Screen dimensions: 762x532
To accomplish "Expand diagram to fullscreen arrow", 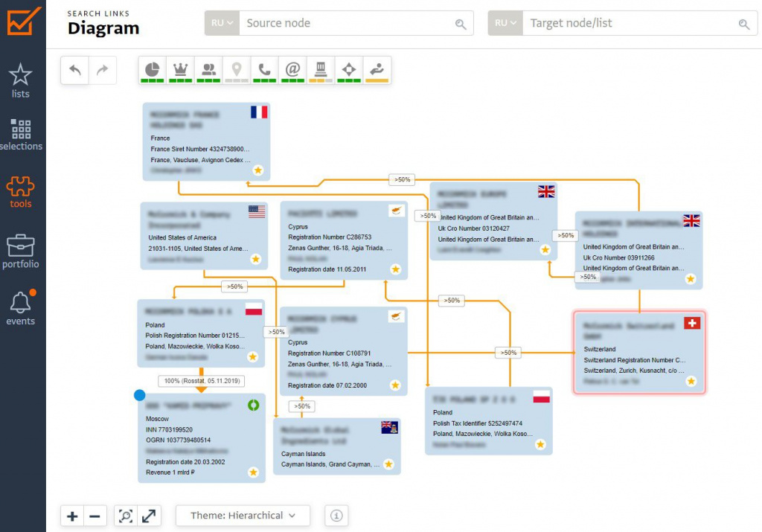I will tap(149, 516).
